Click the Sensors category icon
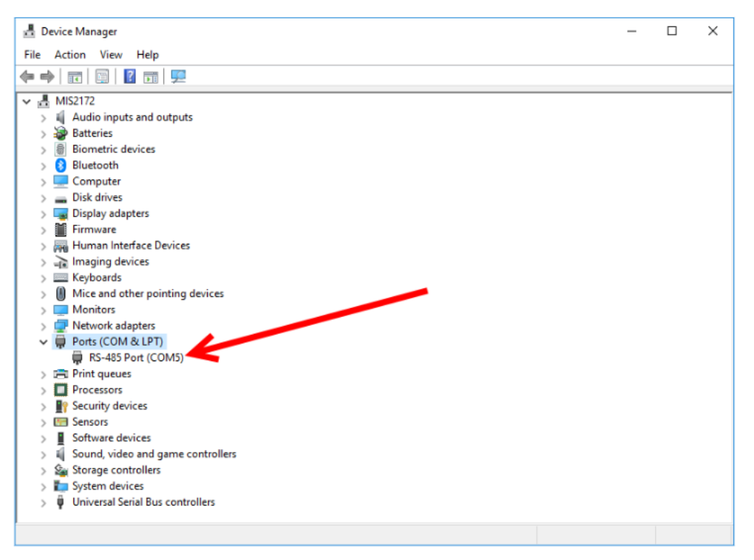This screenshot has height=560, width=754. coord(61,422)
